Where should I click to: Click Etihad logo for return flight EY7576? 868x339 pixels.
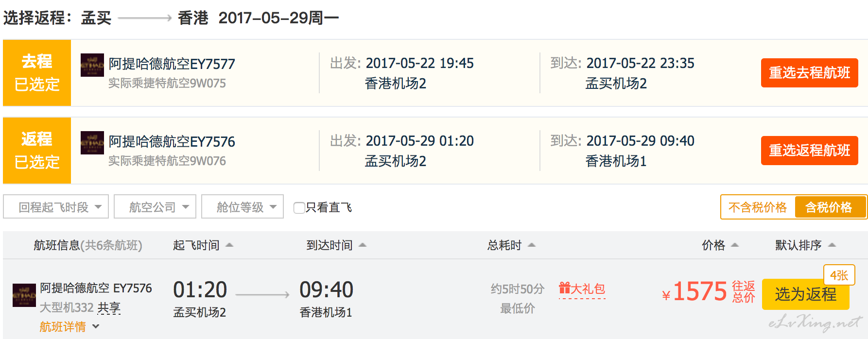pos(92,143)
